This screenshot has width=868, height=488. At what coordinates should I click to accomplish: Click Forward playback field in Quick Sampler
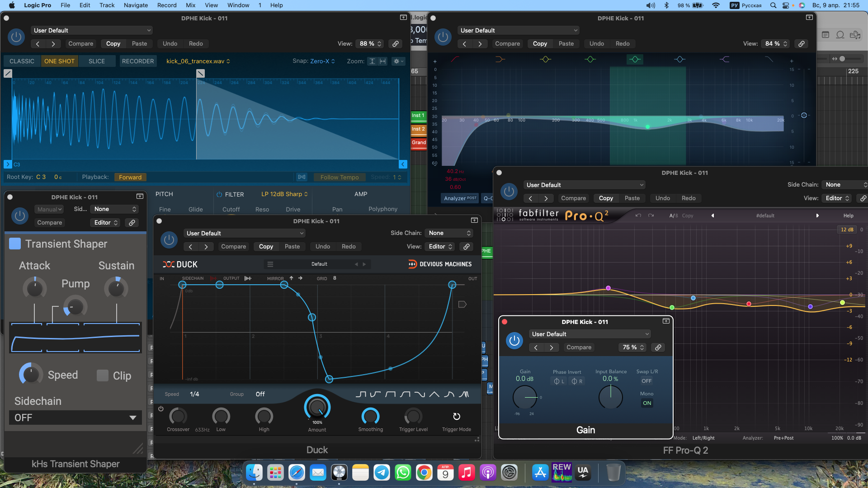click(x=130, y=177)
